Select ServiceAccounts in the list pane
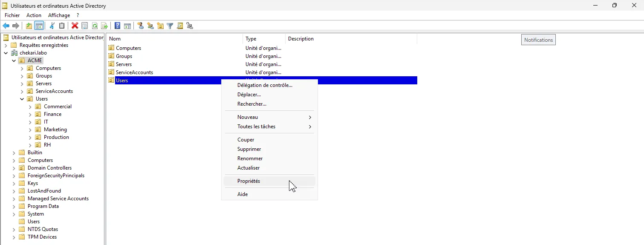This screenshot has width=644, height=245. [134, 72]
